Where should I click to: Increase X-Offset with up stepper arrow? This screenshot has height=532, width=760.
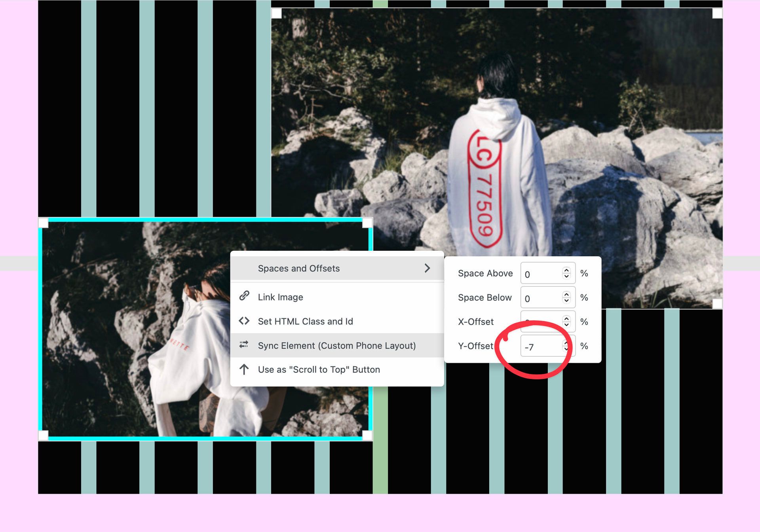[x=566, y=318]
